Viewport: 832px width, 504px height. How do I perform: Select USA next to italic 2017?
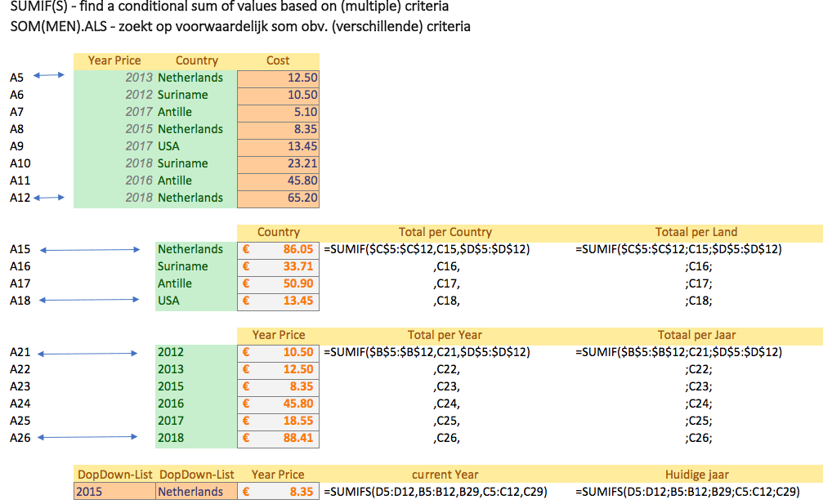[168, 146]
